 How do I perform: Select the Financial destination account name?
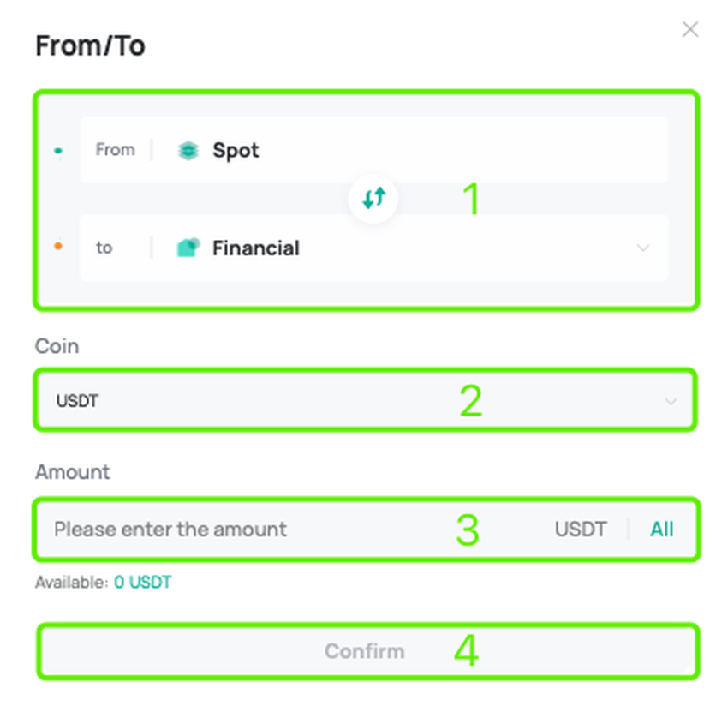click(x=255, y=248)
